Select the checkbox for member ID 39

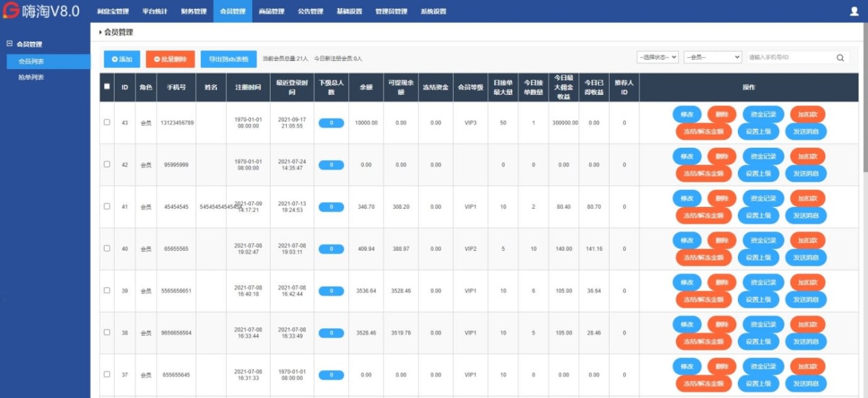(106, 290)
